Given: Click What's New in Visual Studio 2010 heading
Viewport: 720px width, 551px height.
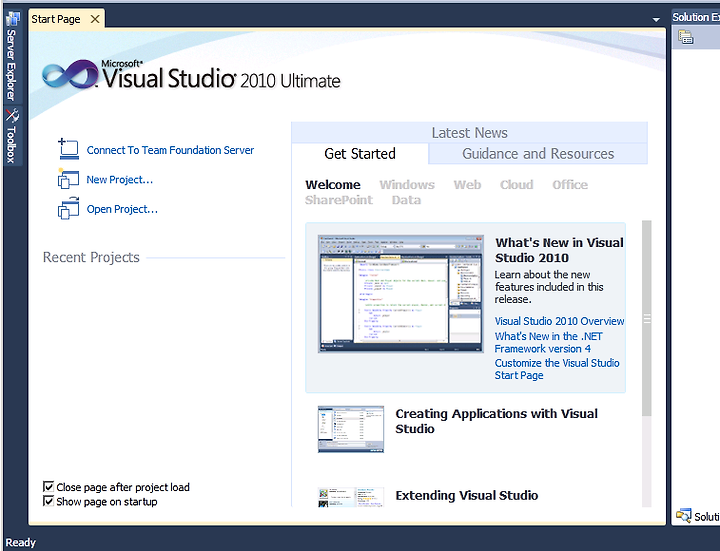Looking at the screenshot, I should tap(559, 250).
